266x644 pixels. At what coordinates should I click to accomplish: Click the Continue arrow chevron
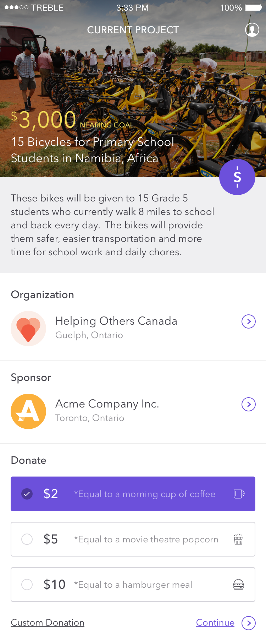click(x=249, y=623)
